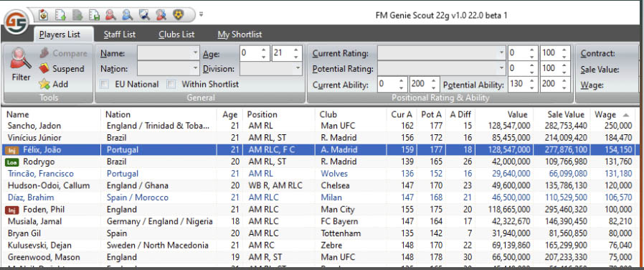Expand the Division dropdown
This screenshot has width=644, height=270.
(298, 69)
